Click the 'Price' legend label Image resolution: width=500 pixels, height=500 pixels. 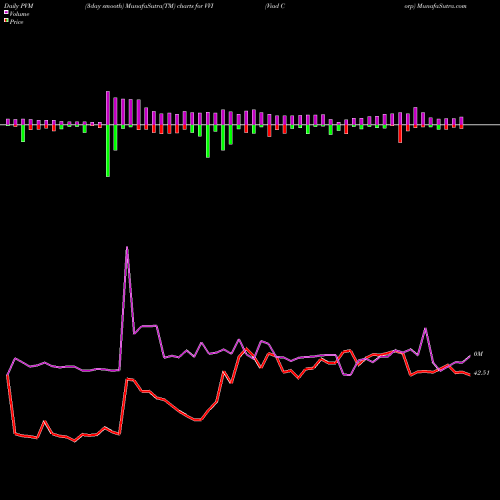(x=16, y=22)
